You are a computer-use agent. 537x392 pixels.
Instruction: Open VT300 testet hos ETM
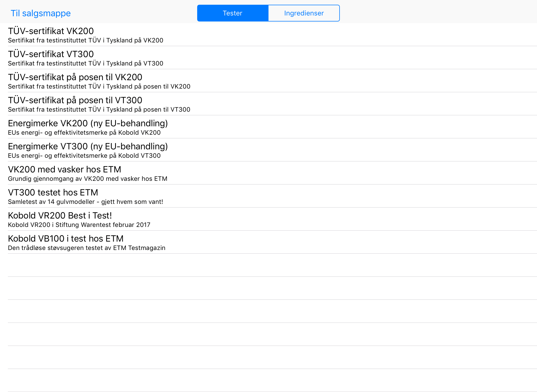pyautogui.click(x=53, y=193)
